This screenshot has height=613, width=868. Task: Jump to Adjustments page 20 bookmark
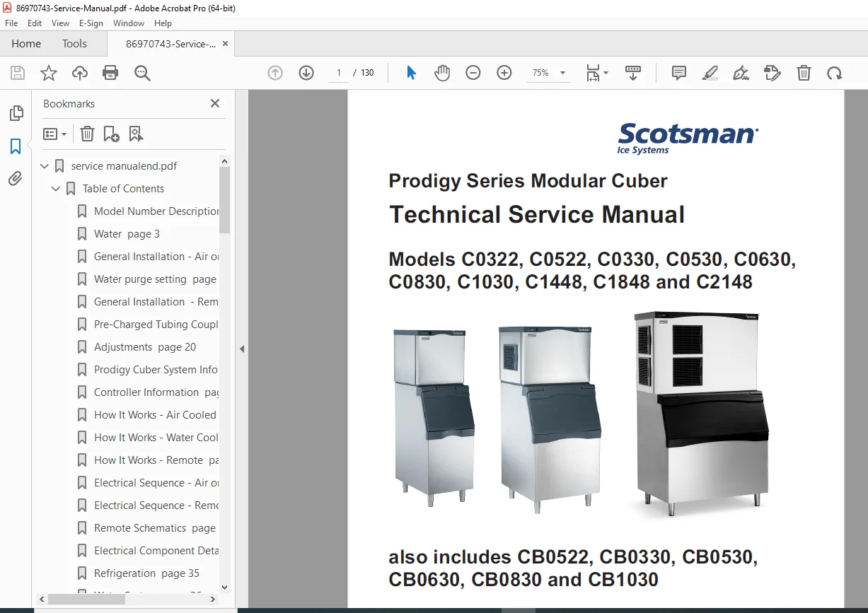[145, 347]
